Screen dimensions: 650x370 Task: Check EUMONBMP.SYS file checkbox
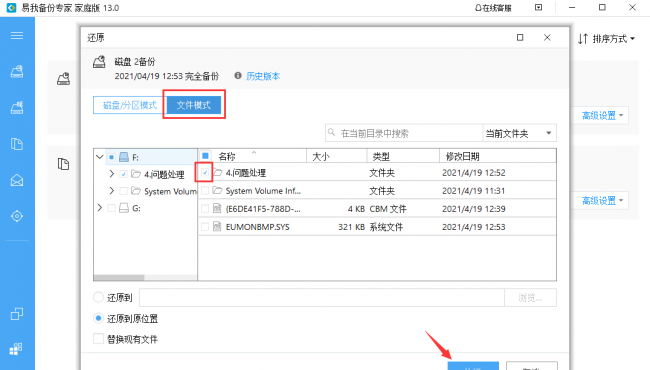[205, 227]
